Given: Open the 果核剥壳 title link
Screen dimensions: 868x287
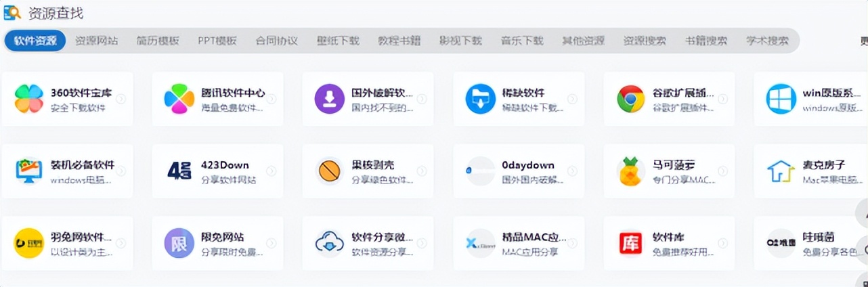Looking at the screenshot, I should coord(373,165).
